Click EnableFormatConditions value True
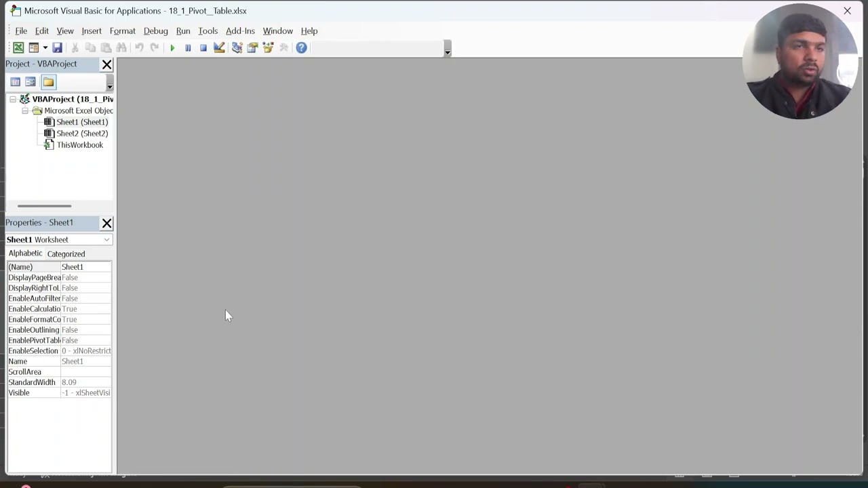The width and height of the screenshot is (868, 488). click(86, 320)
